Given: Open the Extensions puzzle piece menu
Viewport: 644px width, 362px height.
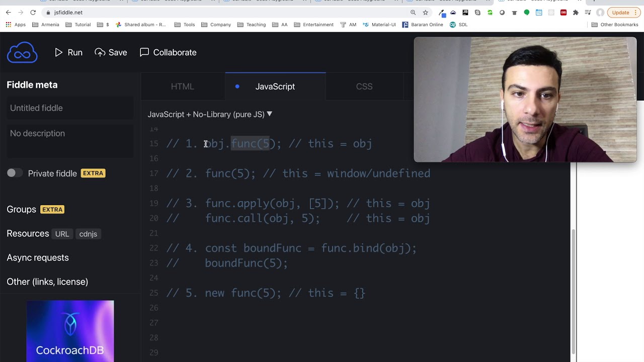Looking at the screenshot, I should click(576, 13).
